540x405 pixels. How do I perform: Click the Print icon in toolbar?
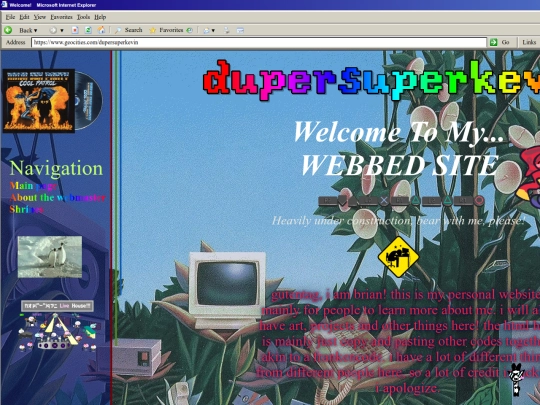[x=227, y=30]
